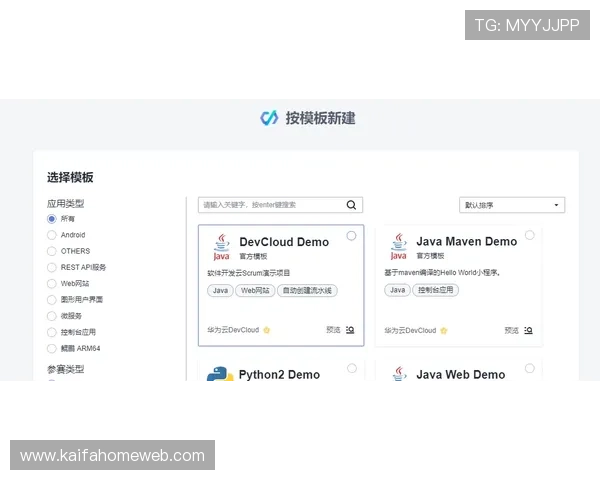
Task: Open preview icon on DevCloud Demo card
Action: pyautogui.click(x=350, y=330)
